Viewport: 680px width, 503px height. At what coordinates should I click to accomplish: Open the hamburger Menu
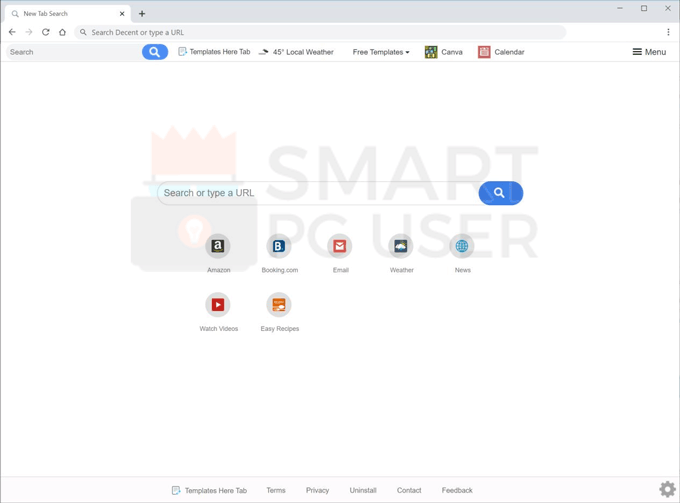tap(649, 52)
